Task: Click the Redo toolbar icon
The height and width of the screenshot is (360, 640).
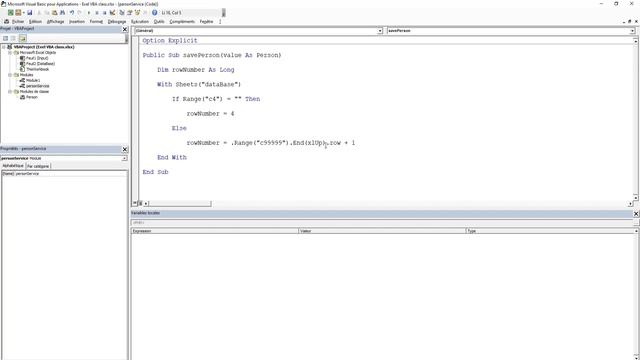Action: pyautogui.click(x=79, y=13)
